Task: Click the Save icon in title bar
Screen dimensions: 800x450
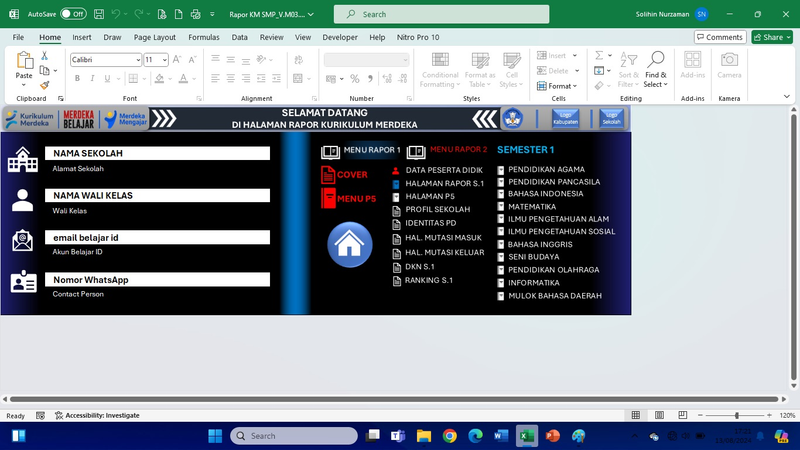Action: point(99,14)
